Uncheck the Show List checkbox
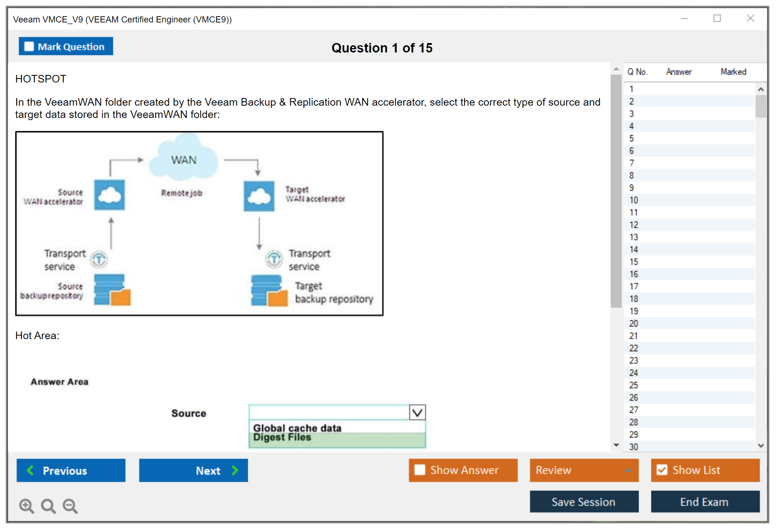Screen dimensions: 778x532 662,470
